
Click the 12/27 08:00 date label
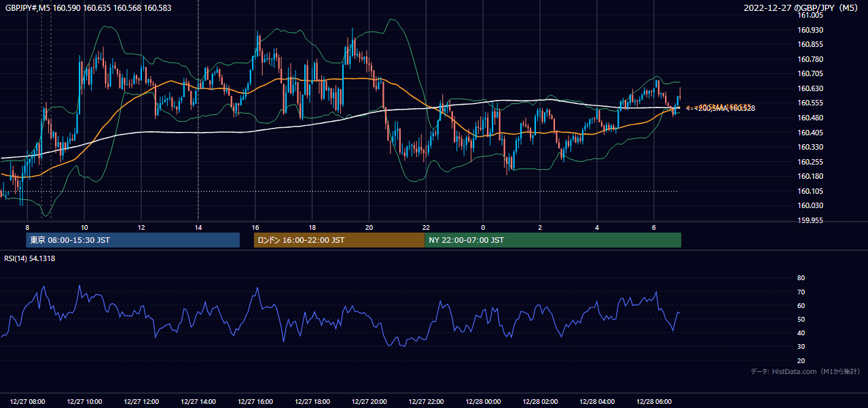(28, 401)
